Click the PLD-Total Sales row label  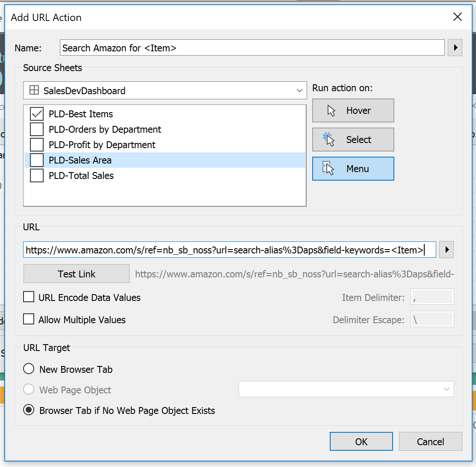tap(81, 175)
